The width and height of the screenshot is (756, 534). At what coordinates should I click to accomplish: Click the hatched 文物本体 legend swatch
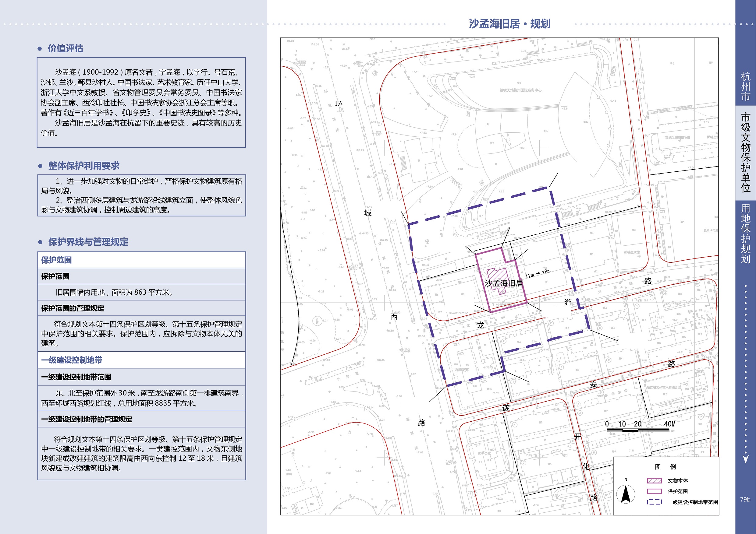tap(654, 481)
